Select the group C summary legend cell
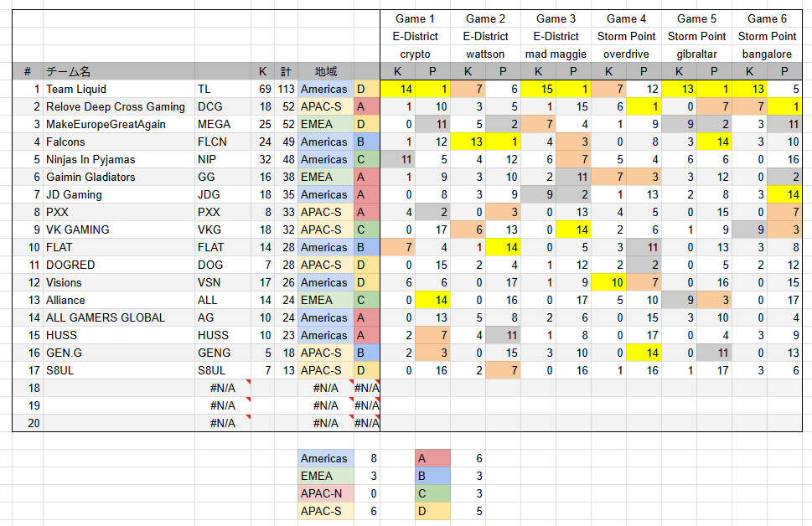 433,494
